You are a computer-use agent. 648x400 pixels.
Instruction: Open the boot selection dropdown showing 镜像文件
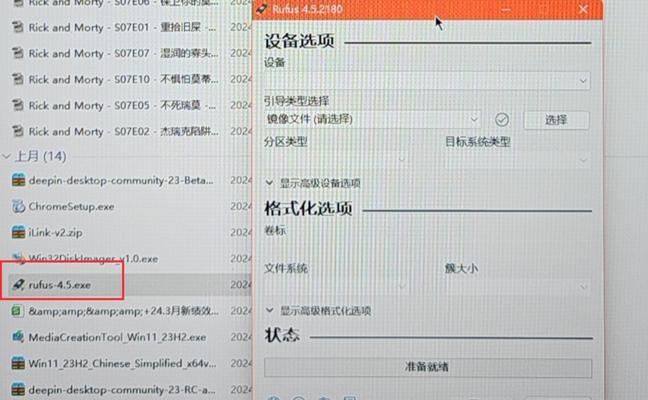[x=372, y=119]
